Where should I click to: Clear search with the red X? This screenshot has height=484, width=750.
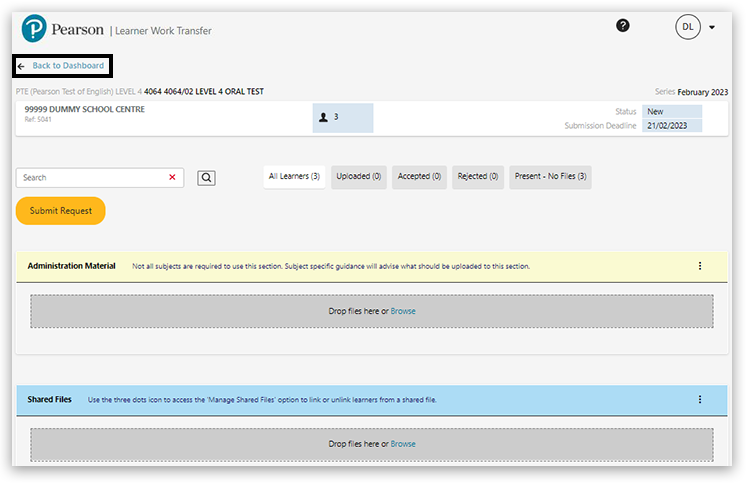pyautogui.click(x=172, y=177)
